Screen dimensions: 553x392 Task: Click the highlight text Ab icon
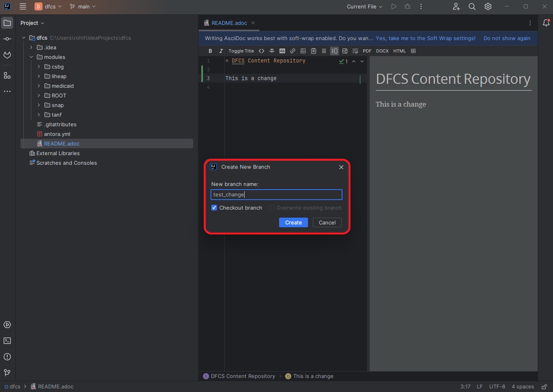[282, 51]
